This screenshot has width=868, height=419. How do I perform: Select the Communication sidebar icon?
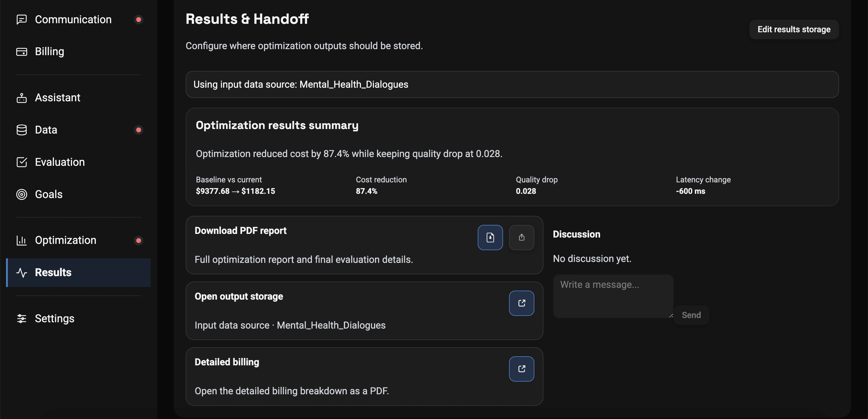tap(22, 20)
